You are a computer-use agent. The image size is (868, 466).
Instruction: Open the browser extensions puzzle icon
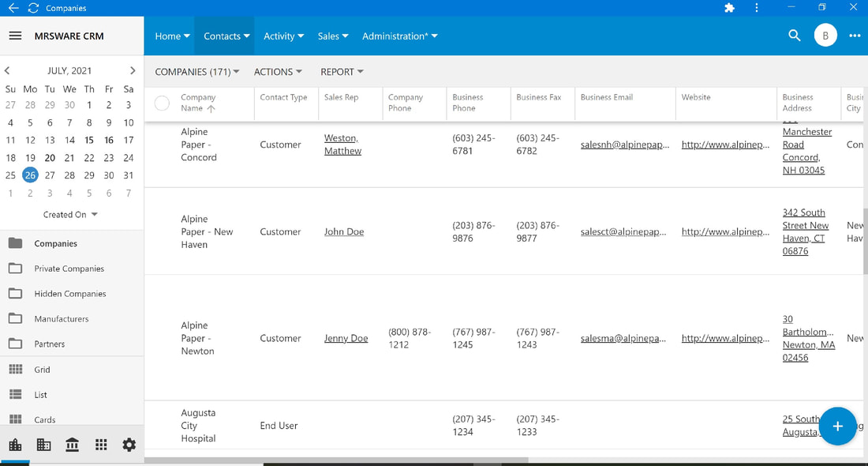click(730, 8)
